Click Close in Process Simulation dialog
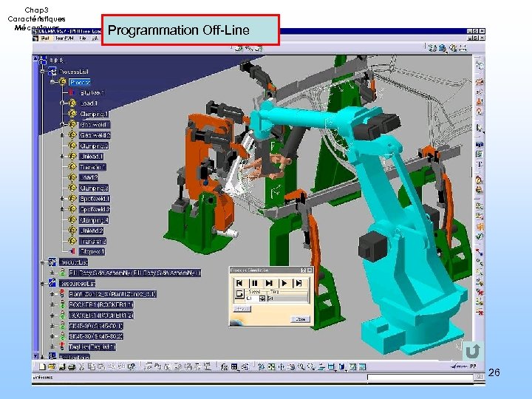Image resolution: width=532 pixels, height=399 pixels. (301, 319)
